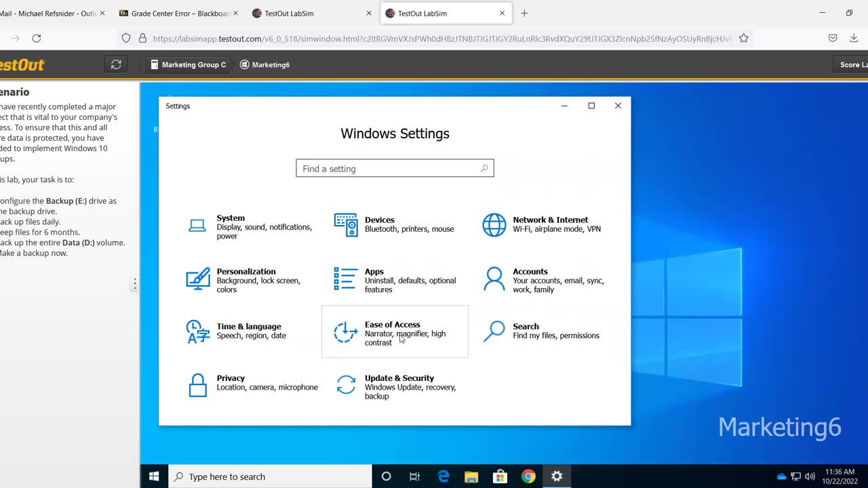The width and height of the screenshot is (868, 488).
Task: Click the Windows Start button
Action: 154,476
